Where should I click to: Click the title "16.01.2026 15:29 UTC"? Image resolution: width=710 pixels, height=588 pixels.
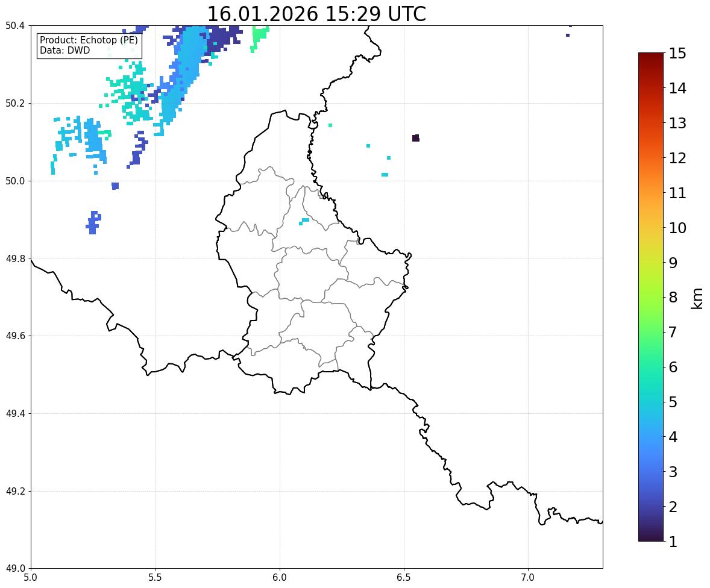[x=316, y=14]
